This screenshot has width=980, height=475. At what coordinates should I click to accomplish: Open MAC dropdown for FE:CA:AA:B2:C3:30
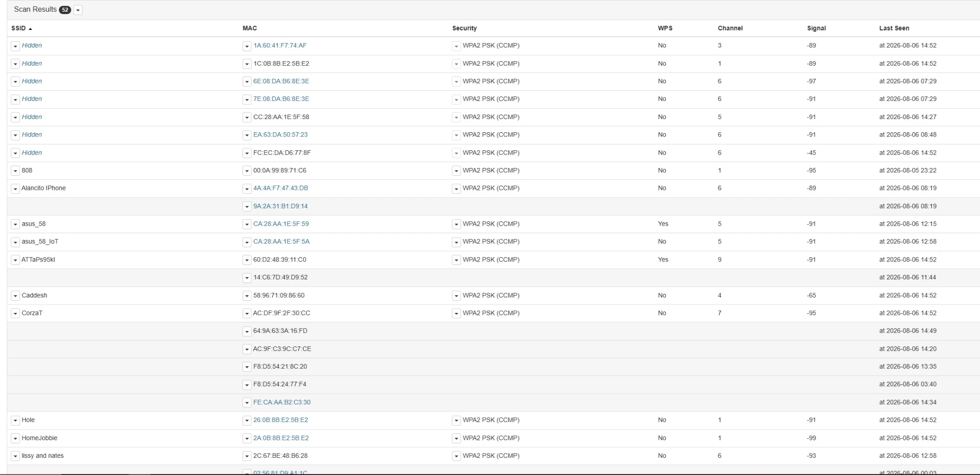pos(247,403)
